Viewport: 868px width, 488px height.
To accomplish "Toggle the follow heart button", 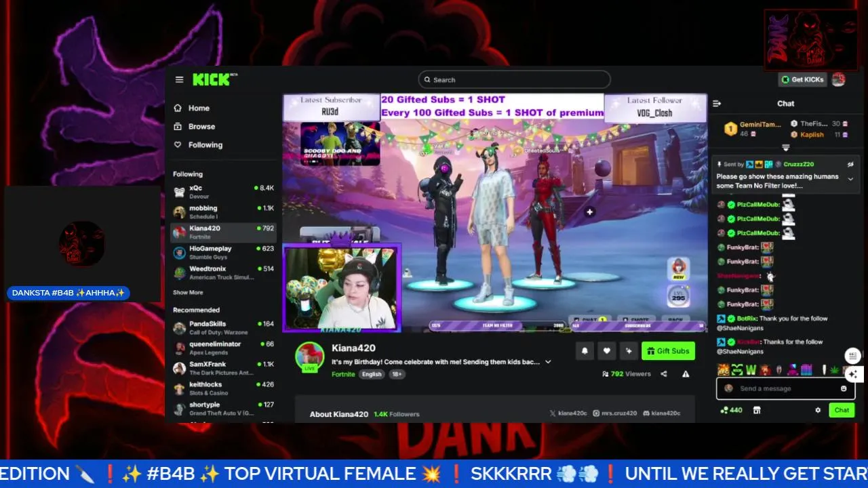I will tap(607, 350).
